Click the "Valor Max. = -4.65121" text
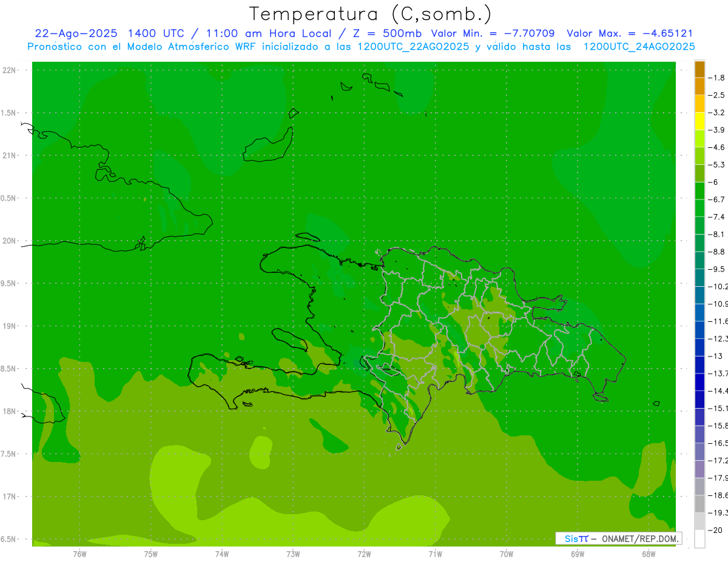Screen dimensions: 728x562 tap(630, 34)
